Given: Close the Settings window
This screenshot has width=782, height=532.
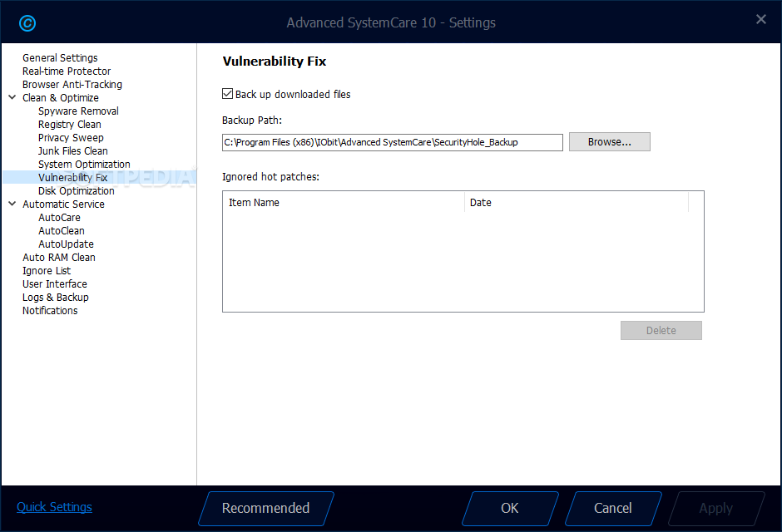Looking at the screenshot, I should coord(760,19).
